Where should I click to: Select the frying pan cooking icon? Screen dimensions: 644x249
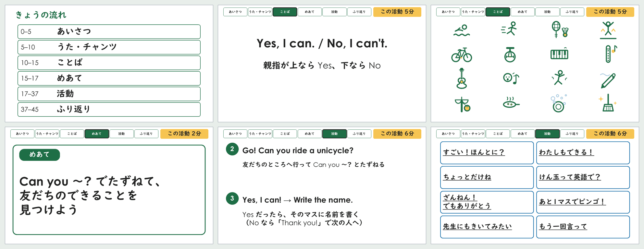pyautogui.click(x=511, y=102)
